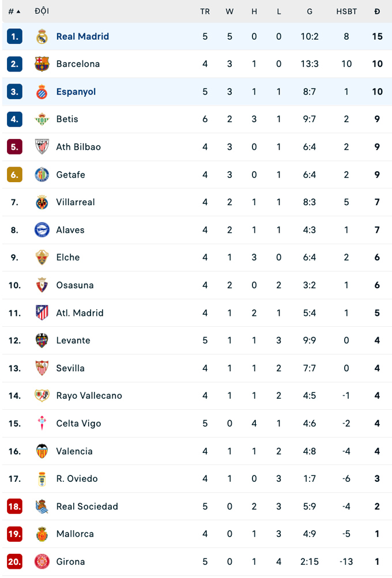Image resolution: width=392 pixels, height=578 pixels.
Task: Click the gold rank 6 badge
Action: (x=14, y=175)
